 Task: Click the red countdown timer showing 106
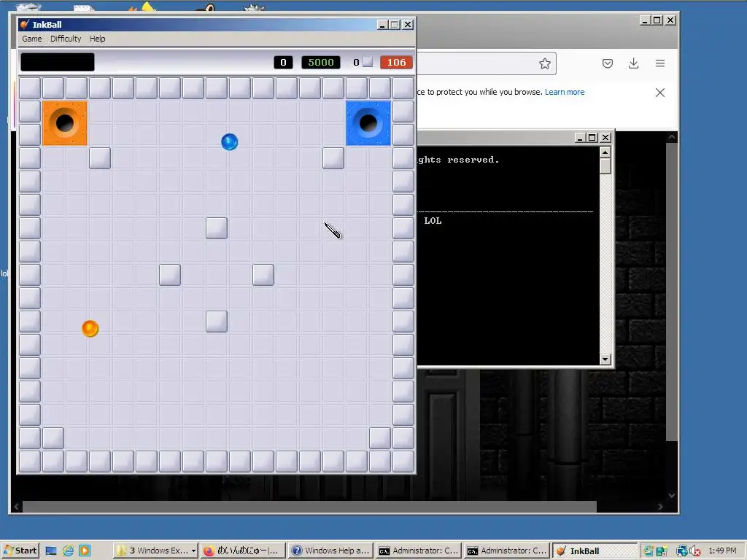coord(396,63)
